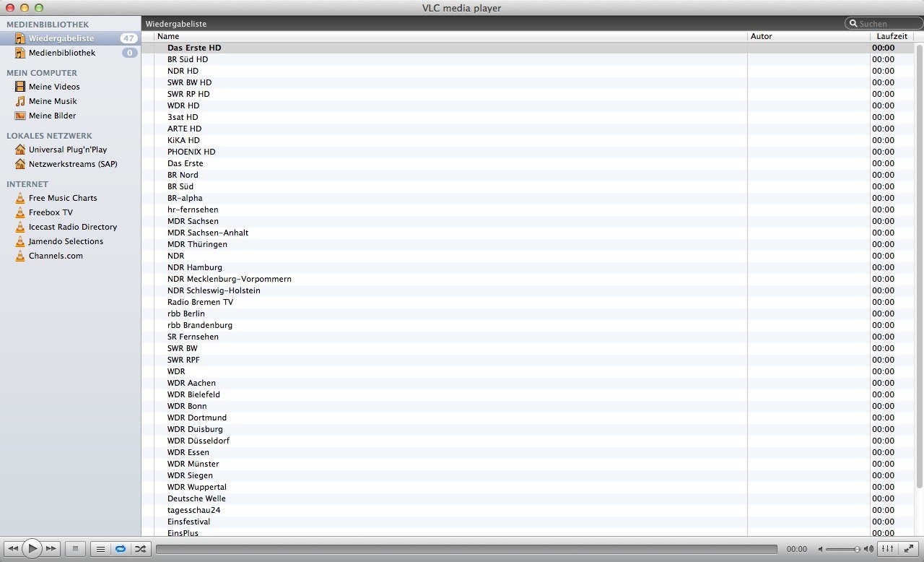Screen dimensions: 924x562
Task: Select SWR BW HD entry
Action: [x=528, y=82]
